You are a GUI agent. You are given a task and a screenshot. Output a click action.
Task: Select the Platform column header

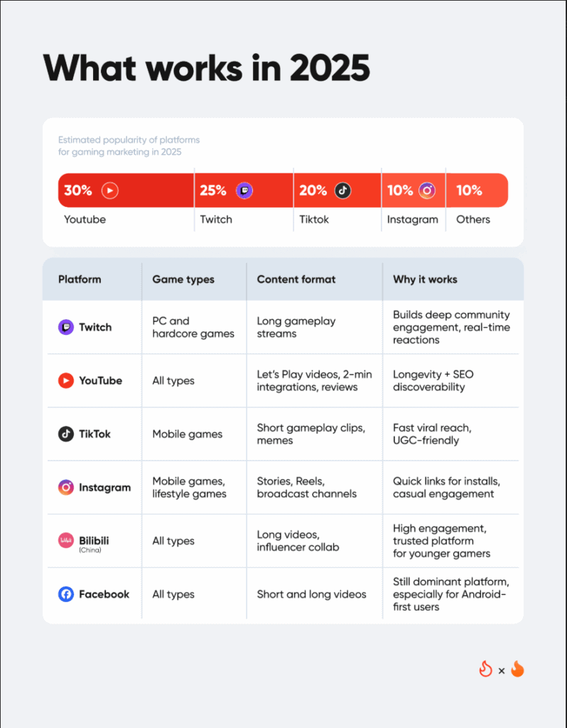point(80,279)
